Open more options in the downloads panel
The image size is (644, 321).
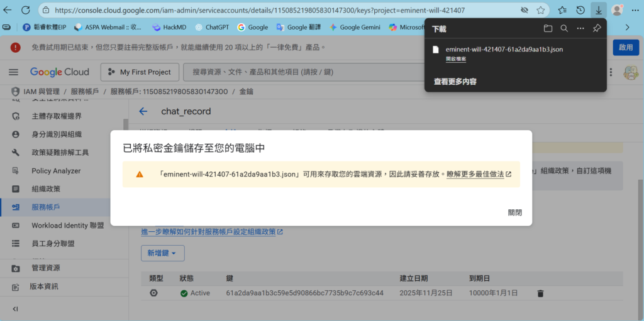pyautogui.click(x=580, y=28)
